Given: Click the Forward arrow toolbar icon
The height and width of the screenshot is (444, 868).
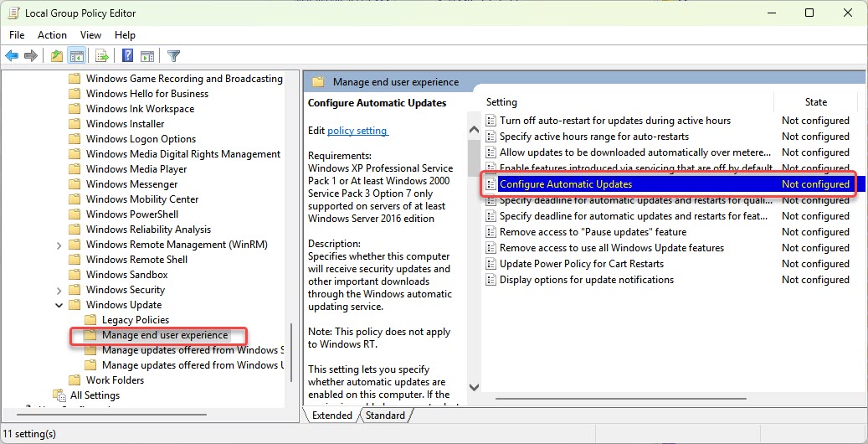Looking at the screenshot, I should coord(31,56).
